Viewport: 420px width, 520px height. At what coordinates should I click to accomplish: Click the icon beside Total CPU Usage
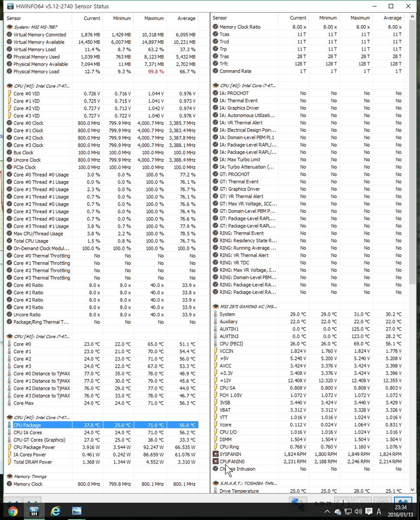[x=10, y=241]
